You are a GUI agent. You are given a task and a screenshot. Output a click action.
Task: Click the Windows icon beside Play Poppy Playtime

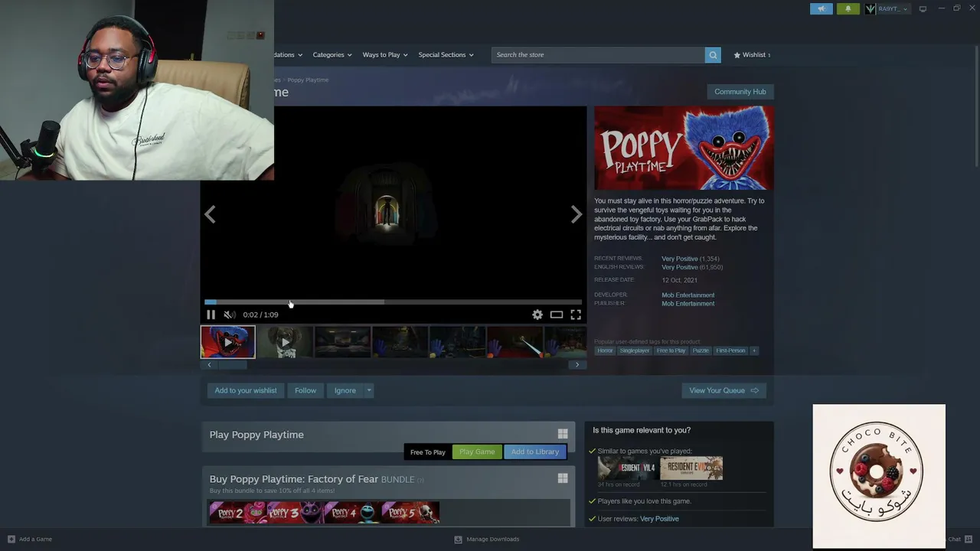click(563, 434)
